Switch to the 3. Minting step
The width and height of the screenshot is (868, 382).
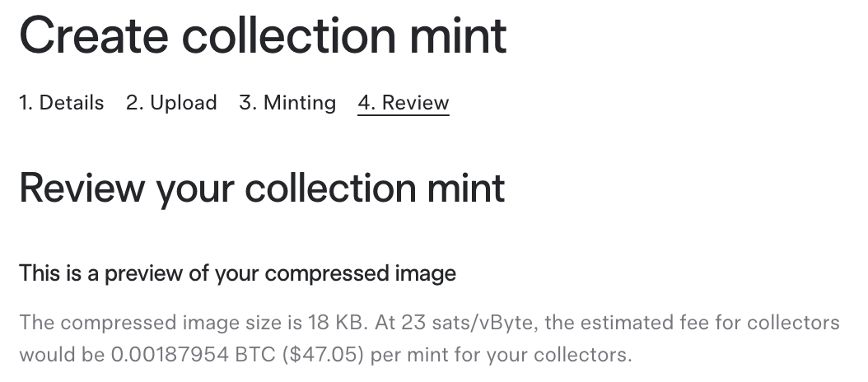(x=287, y=103)
